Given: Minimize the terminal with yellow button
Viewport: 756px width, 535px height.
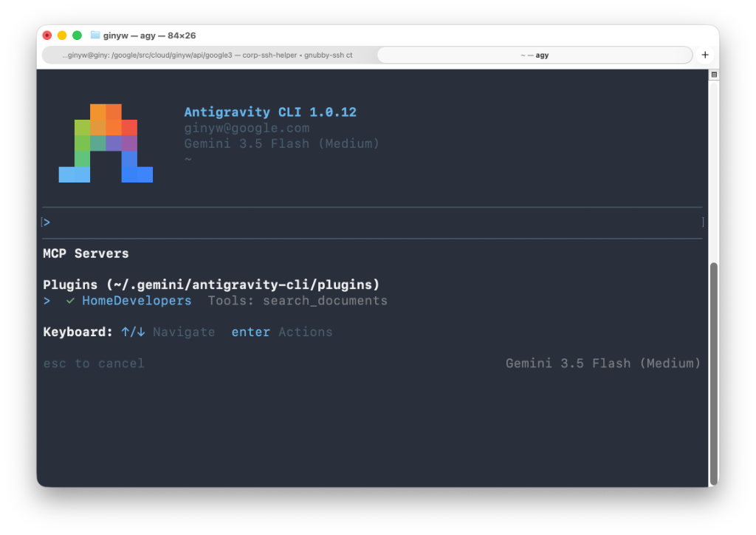Looking at the screenshot, I should pyautogui.click(x=62, y=35).
